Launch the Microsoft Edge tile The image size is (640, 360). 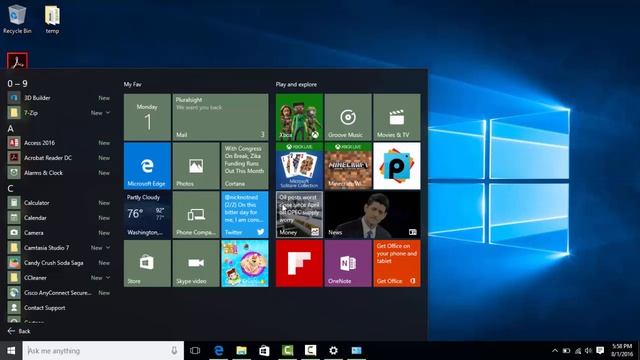[147, 166]
